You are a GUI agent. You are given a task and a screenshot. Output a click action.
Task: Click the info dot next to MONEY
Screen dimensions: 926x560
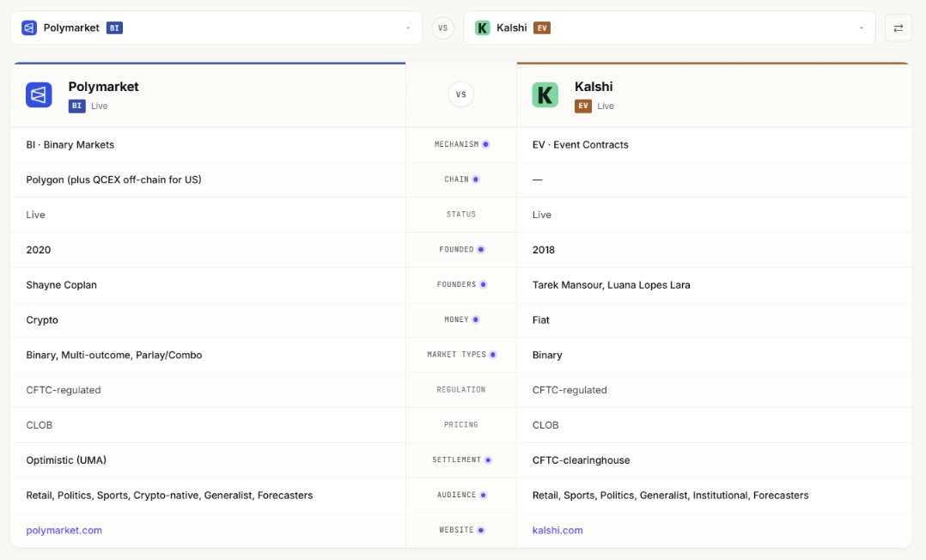pyautogui.click(x=475, y=320)
